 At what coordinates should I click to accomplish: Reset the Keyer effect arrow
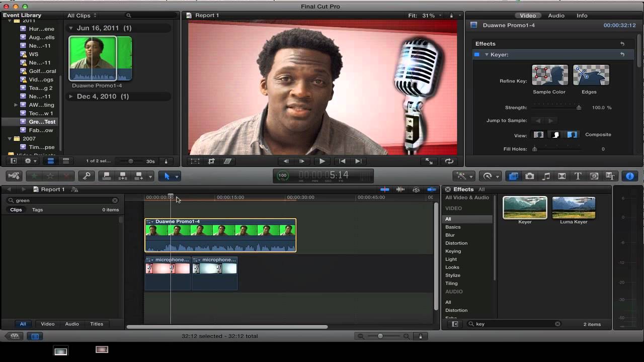(x=622, y=54)
